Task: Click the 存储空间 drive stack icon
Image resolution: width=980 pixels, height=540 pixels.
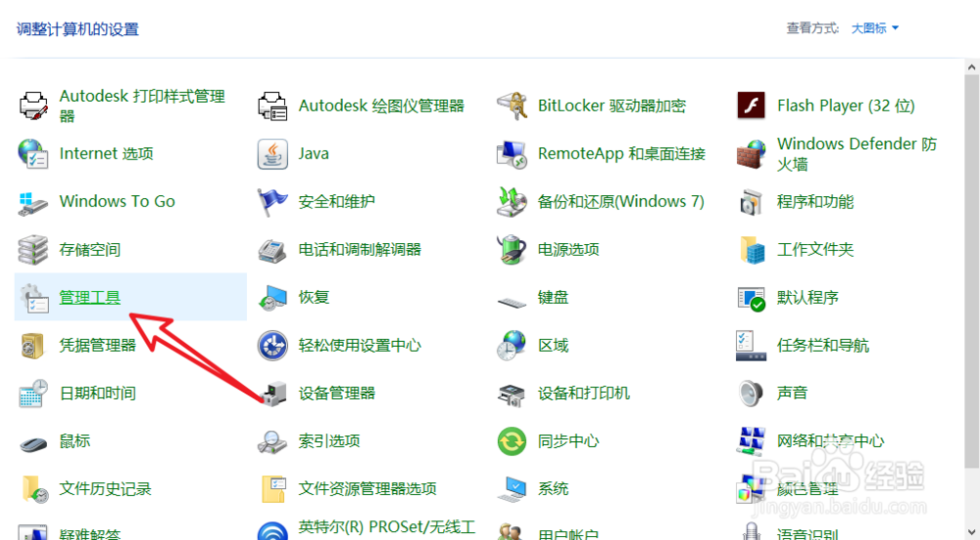Action: (x=33, y=249)
